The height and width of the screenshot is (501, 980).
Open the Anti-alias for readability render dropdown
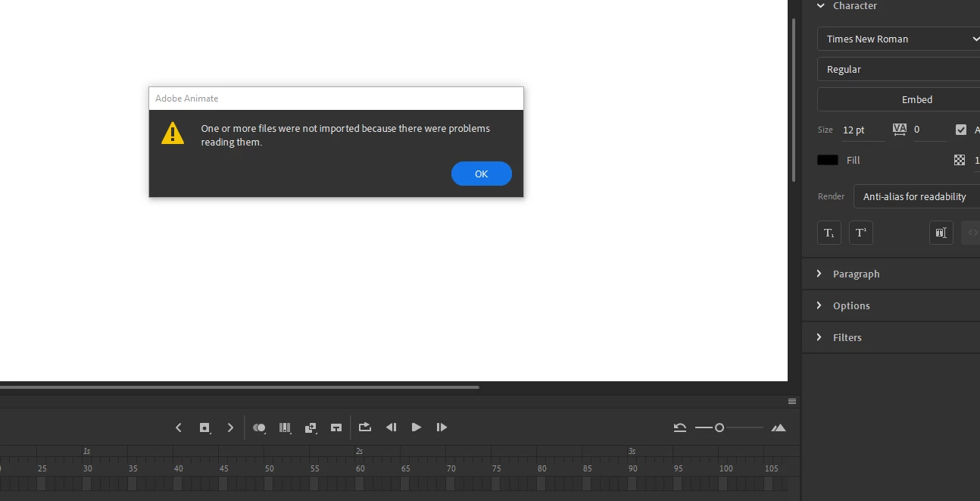point(916,196)
